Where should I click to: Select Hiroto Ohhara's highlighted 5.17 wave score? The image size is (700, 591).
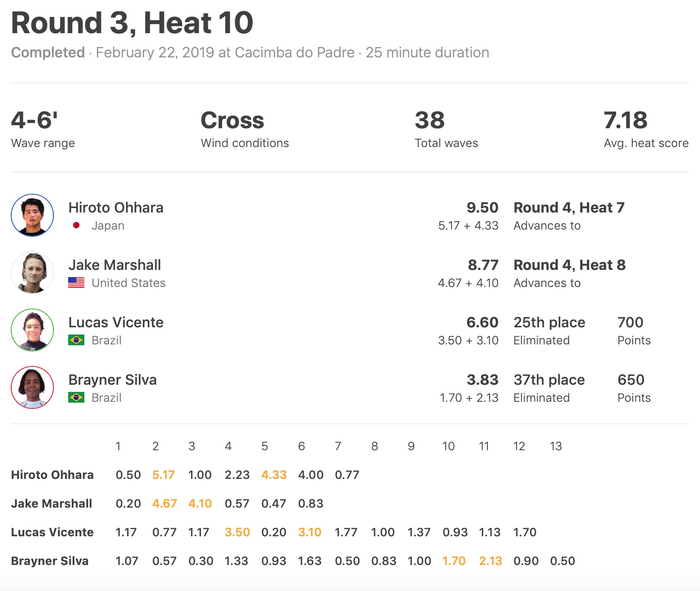click(x=163, y=475)
